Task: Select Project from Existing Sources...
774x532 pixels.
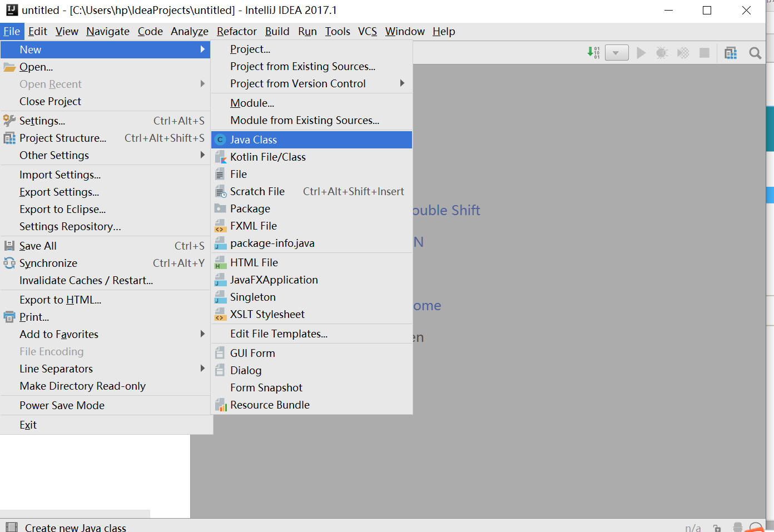Action: coord(311,66)
